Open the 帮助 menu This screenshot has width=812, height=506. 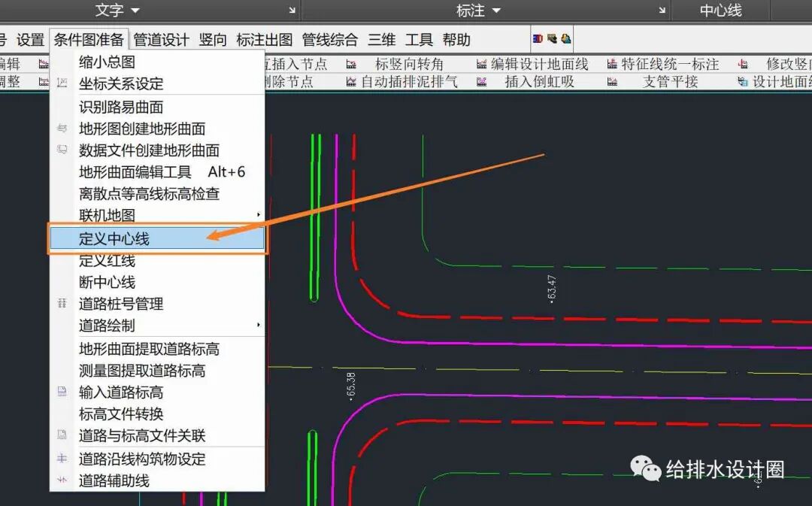456,40
